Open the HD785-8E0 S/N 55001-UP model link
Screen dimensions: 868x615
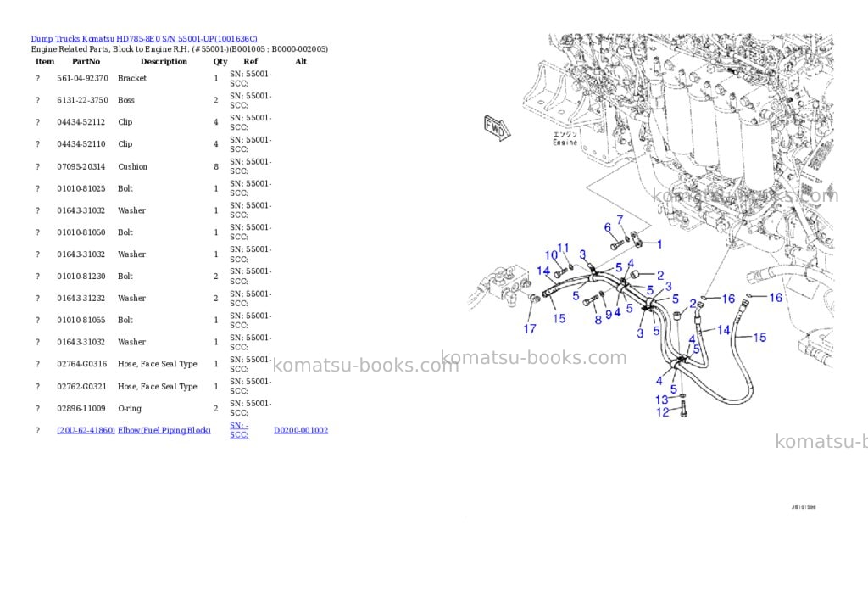186,39
